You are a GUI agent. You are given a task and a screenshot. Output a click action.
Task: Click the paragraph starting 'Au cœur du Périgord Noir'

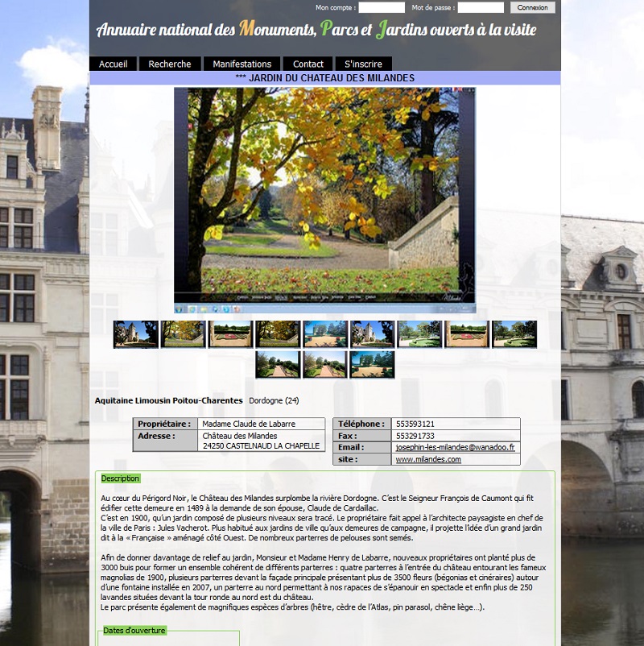coord(322,518)
